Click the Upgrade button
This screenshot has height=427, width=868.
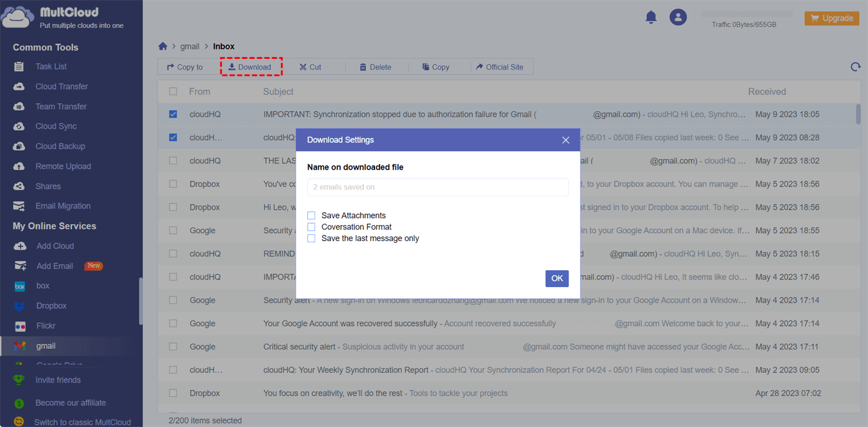(x=831, y=18)
